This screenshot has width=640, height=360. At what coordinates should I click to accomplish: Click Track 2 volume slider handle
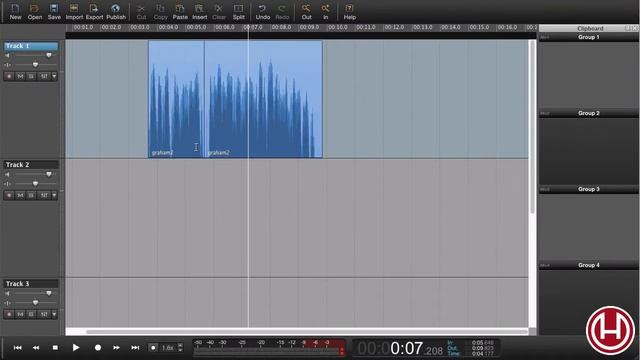(x=49, y=174)
